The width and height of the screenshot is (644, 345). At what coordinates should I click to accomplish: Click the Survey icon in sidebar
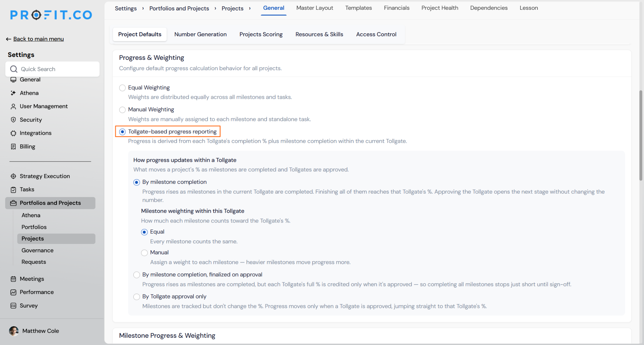13,306
